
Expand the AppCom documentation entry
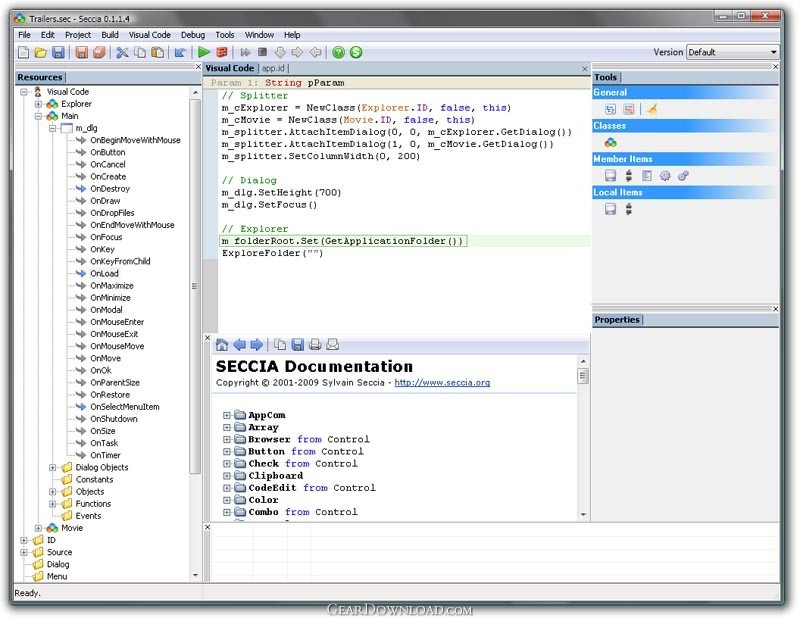point(227,415)
